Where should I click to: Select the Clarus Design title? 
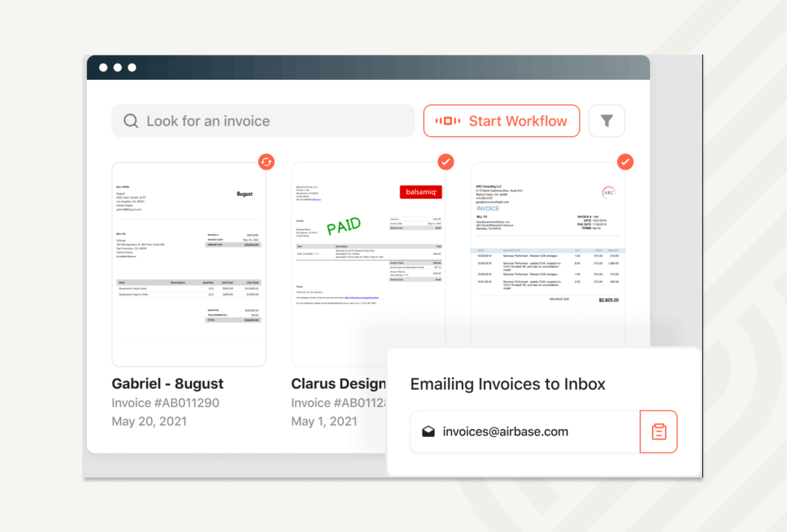click(338, 383)
